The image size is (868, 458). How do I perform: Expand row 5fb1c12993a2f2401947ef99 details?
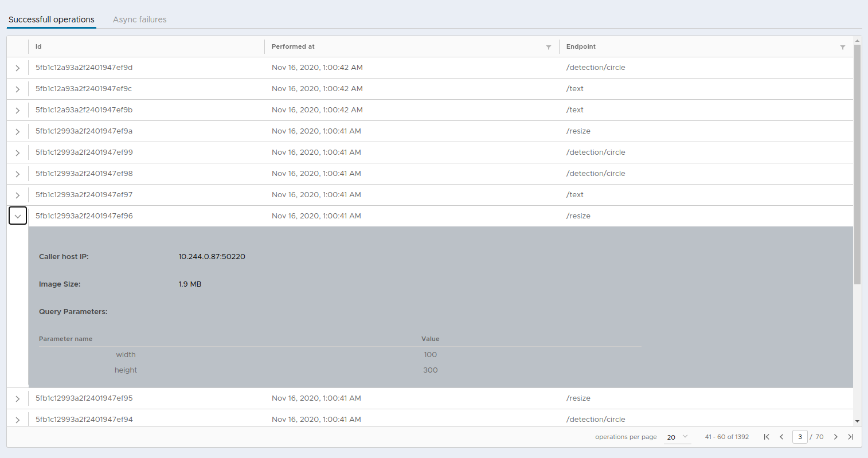[x=18, y=152]
